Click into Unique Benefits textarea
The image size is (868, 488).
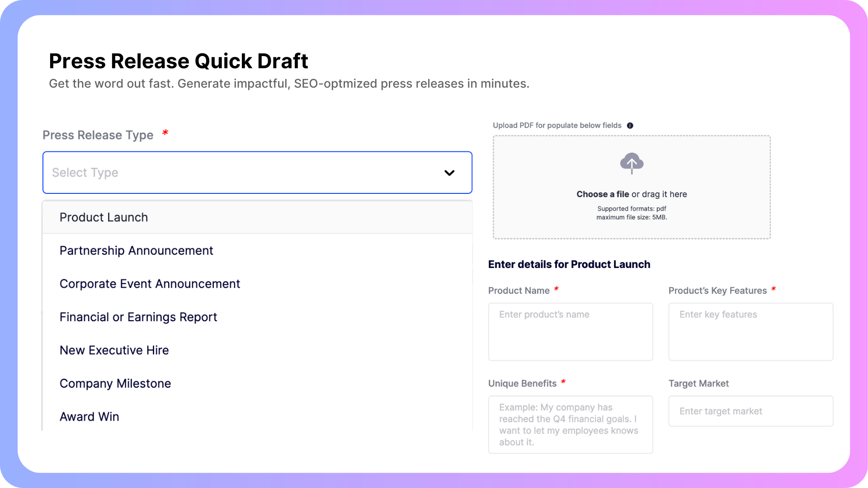point(571,425)
